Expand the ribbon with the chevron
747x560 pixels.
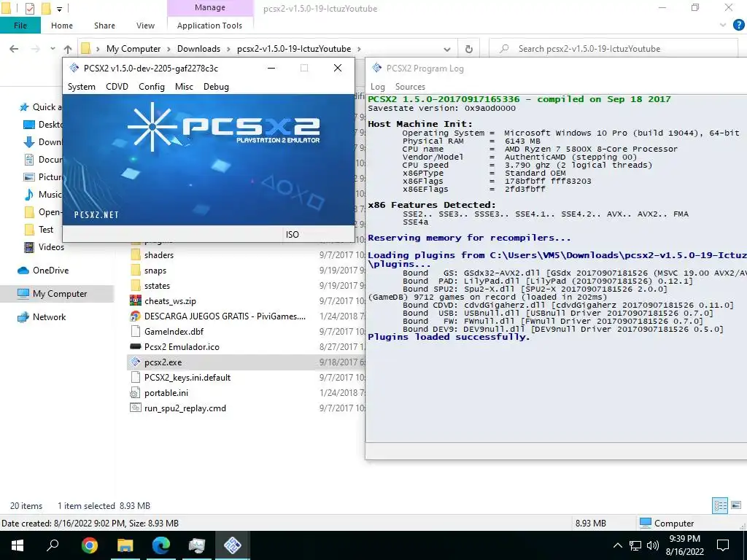click(x=723, y=26)
